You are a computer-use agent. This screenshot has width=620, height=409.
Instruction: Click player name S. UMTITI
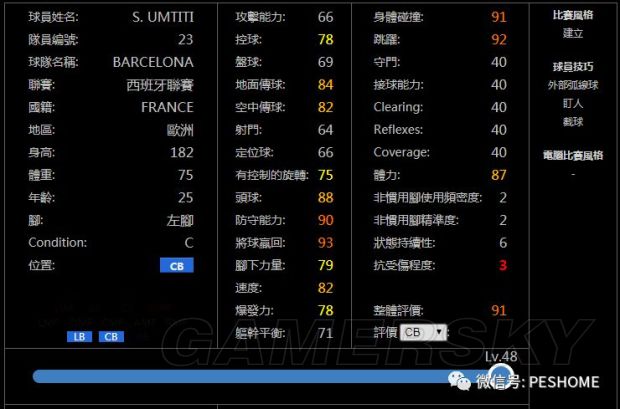[x=163, y=17]
